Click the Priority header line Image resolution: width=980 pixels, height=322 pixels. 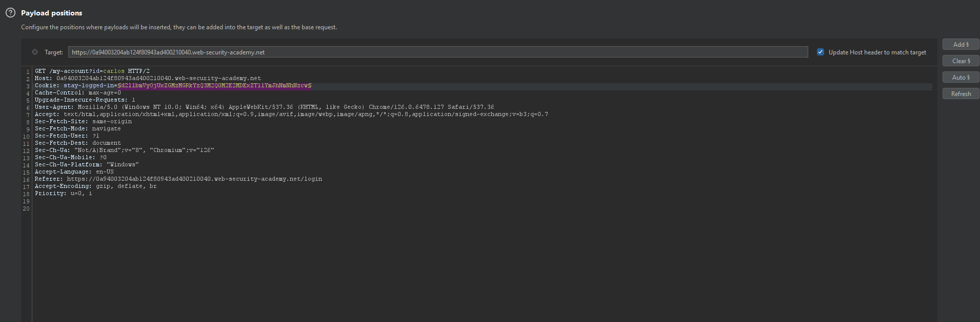click(64, 194)
